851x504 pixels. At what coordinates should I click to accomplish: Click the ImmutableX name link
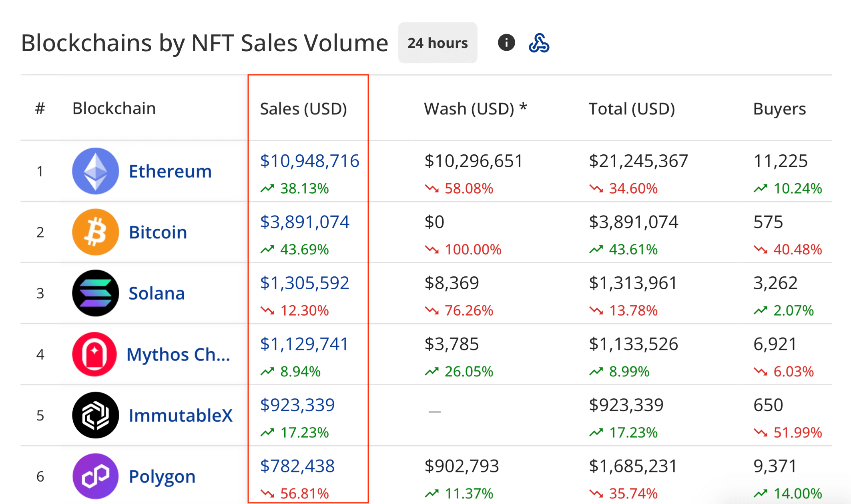click(181, 416)
